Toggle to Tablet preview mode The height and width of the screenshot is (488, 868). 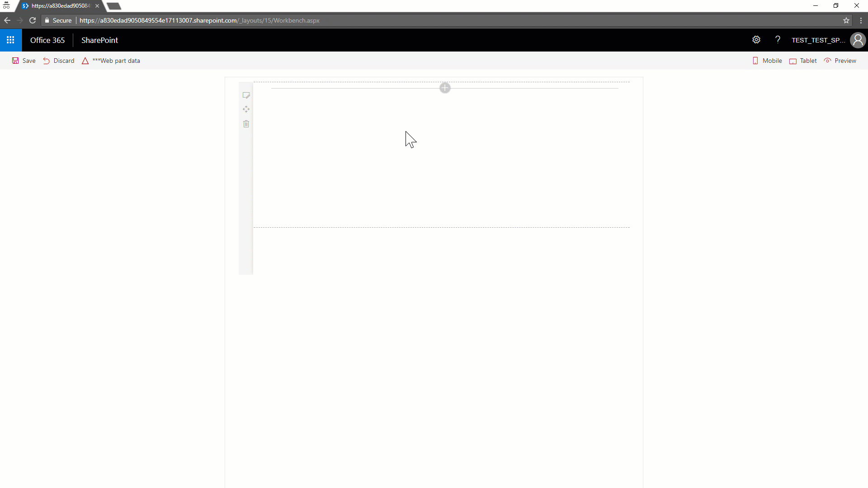802,60
